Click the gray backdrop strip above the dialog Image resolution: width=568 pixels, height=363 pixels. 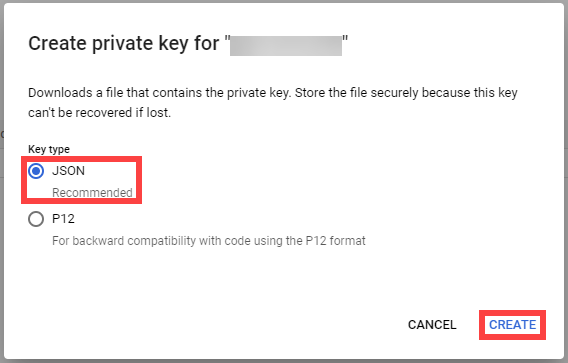(x=284, y=1)
